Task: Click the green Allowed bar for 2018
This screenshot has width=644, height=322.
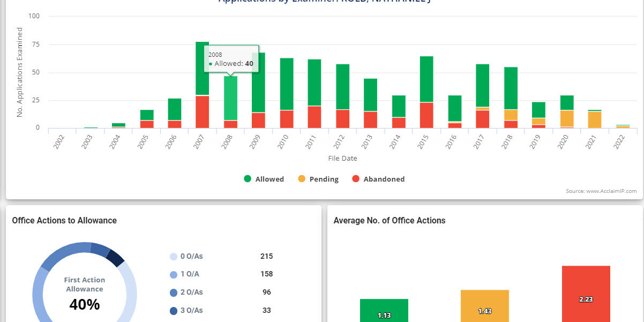Action: (x=511, y=88)
